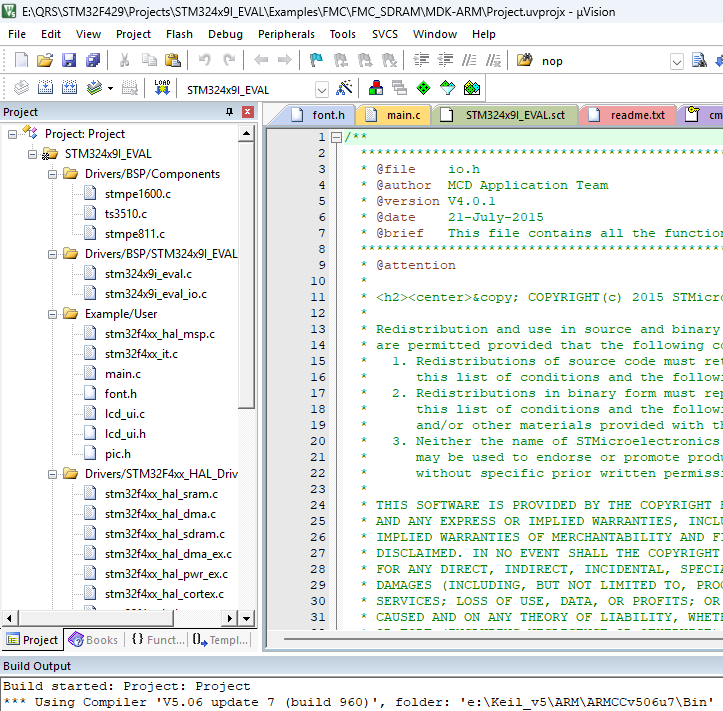Select stmpe1600.c in project tree
The height and width of the screenshot is (711, 723).
[x=137, y=194]
